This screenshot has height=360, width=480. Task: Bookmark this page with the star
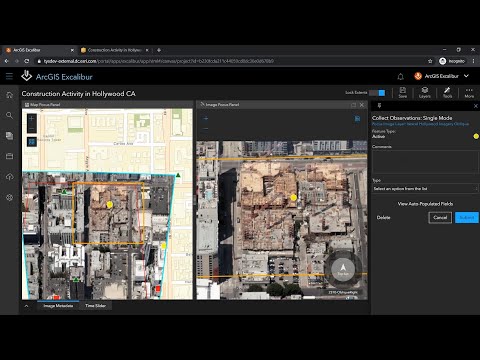pos(430,61)
